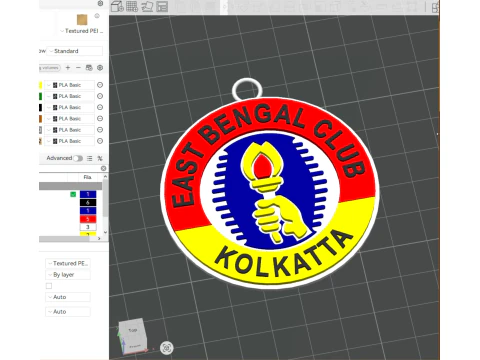
Task: Open the orange filament PLA Basic dropdown
Action: tap(69, 119)
